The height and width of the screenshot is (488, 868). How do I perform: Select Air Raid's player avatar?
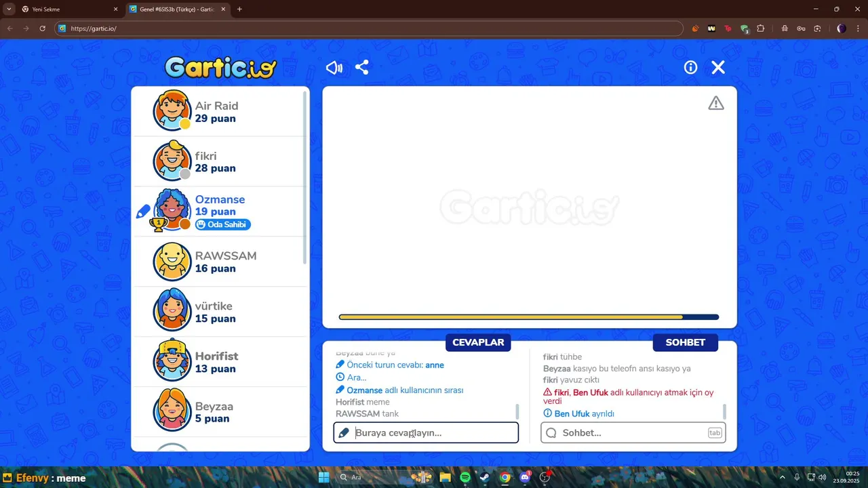tap(172, 110)
